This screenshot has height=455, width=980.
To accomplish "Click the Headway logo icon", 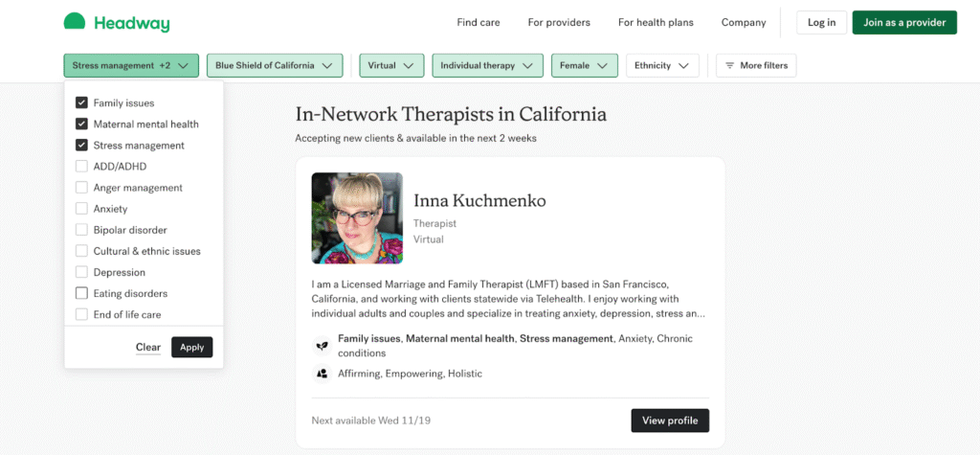I will point(75,22).
